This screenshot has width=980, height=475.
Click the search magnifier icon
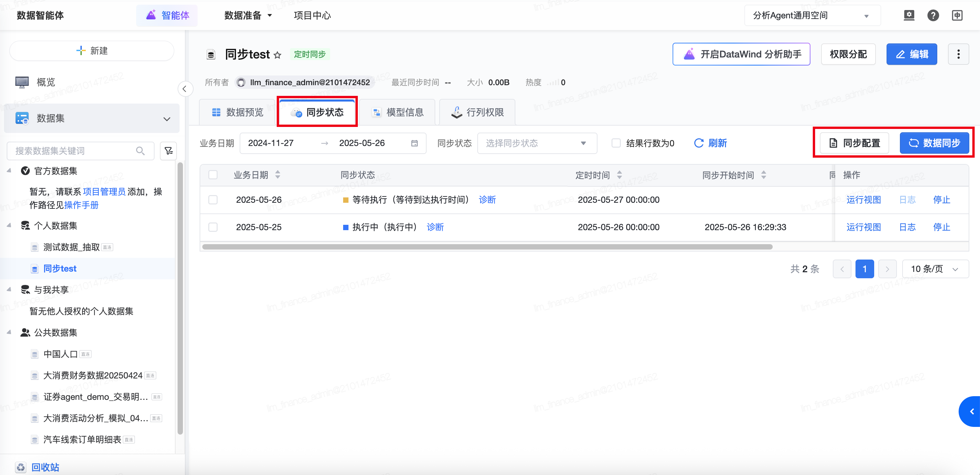[x=141, y=151]
